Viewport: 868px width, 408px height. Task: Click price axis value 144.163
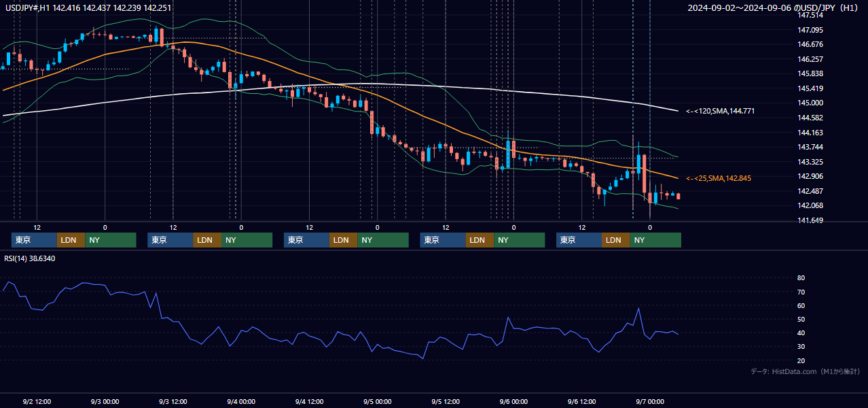coord(810,133)
